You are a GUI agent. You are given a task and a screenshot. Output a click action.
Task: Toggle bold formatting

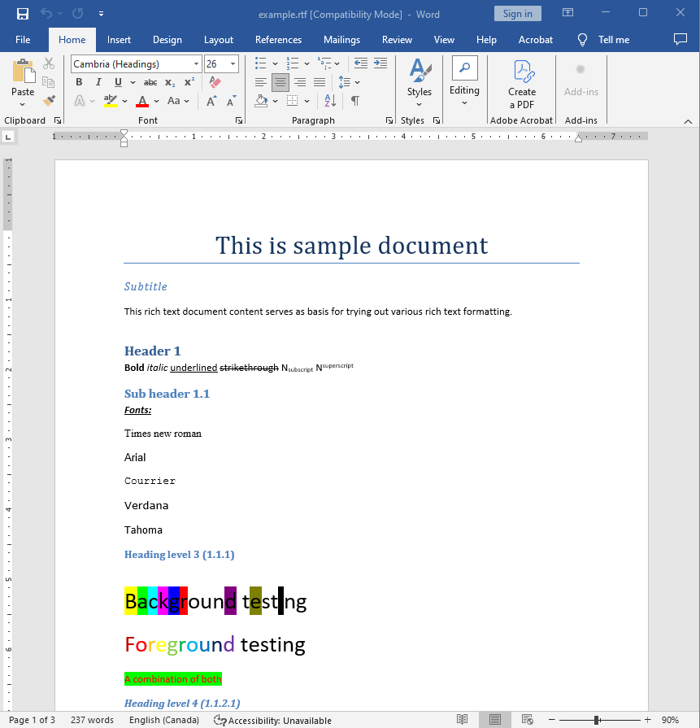[78, 82]
